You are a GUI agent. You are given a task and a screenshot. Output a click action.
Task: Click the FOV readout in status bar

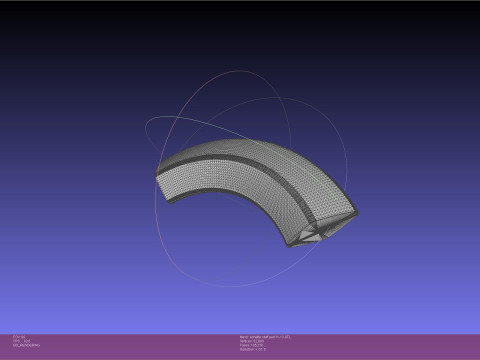click(19, 337)
